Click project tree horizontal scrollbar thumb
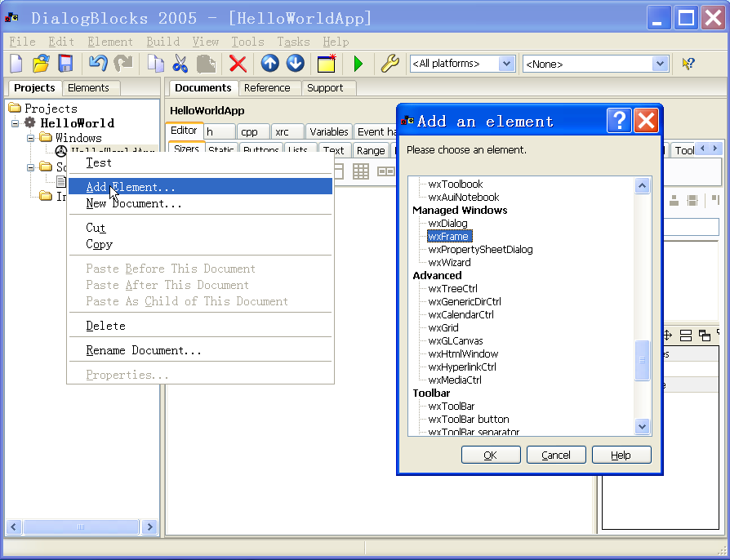 tap(81, 527)
